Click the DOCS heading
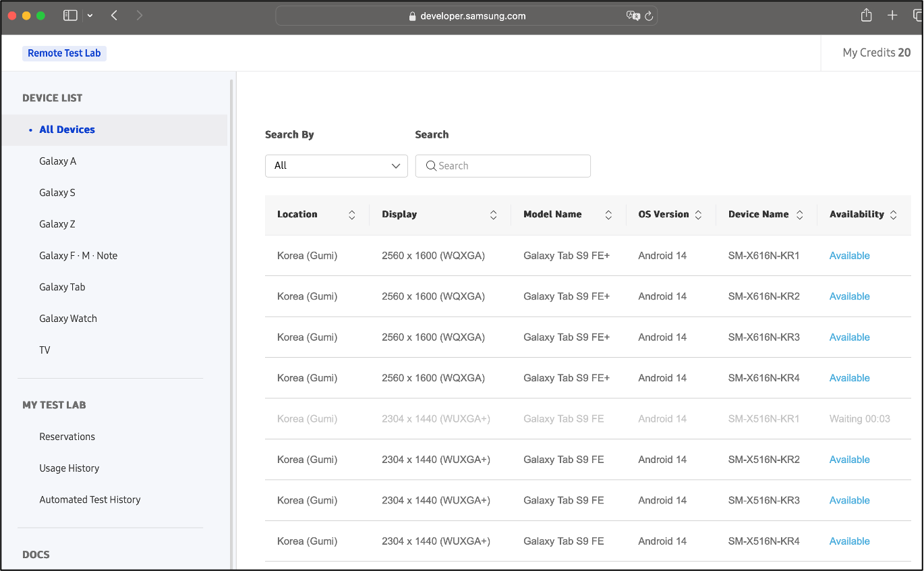 point(36,555)
